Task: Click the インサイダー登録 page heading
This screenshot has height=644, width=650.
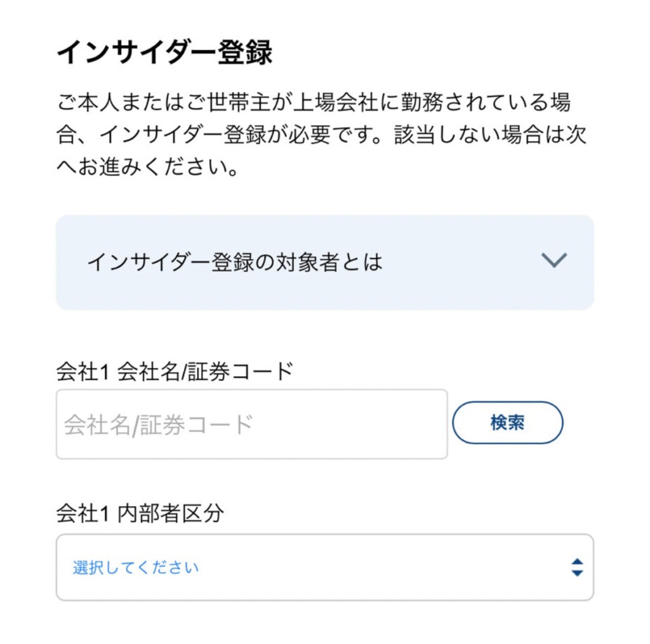Action: [x=164, y=54]
